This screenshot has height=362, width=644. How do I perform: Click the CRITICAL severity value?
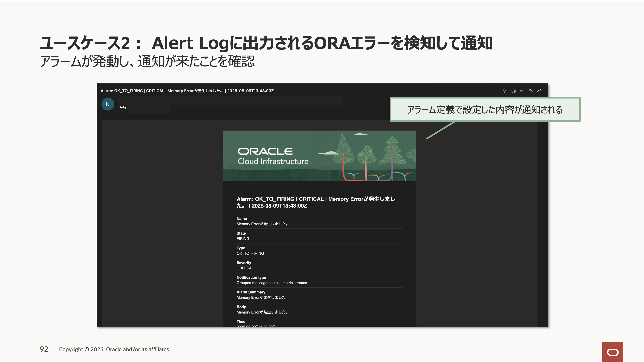tap(245, 268)
